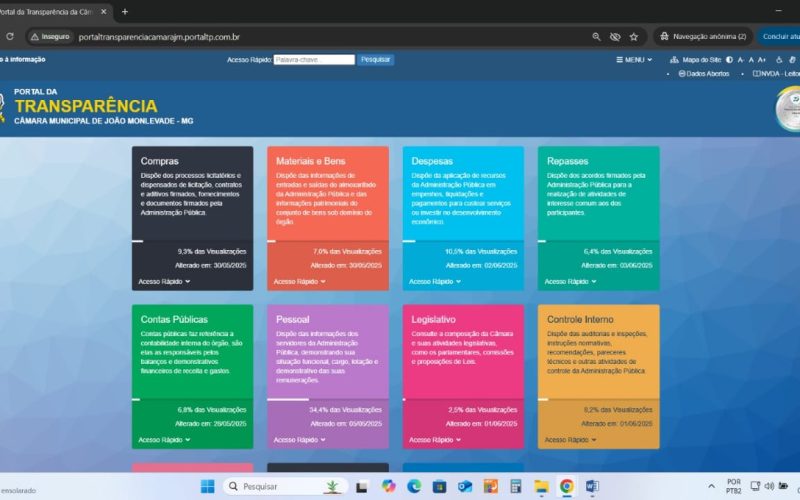
Task: Expand Acesso Rápido under Legislativo card
Action: (434, 440)
